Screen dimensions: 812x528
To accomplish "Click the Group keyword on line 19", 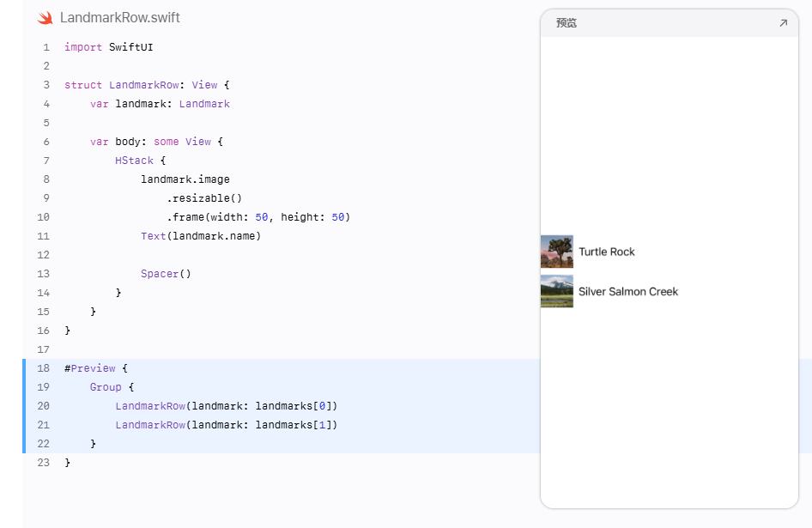I will coord(106,387).
